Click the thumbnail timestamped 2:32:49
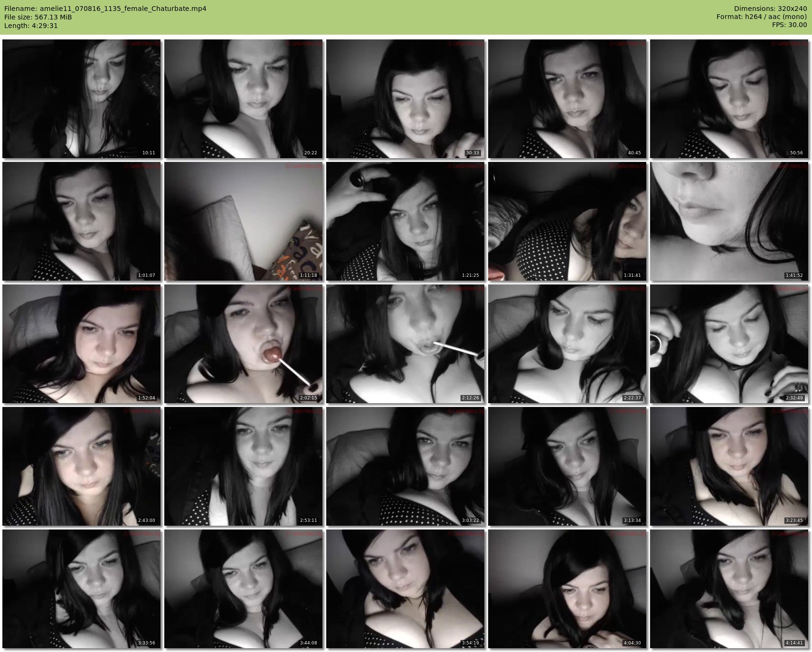Image resolution: width=812 pixels, height=652 pixels. click(x=729, y=344)
